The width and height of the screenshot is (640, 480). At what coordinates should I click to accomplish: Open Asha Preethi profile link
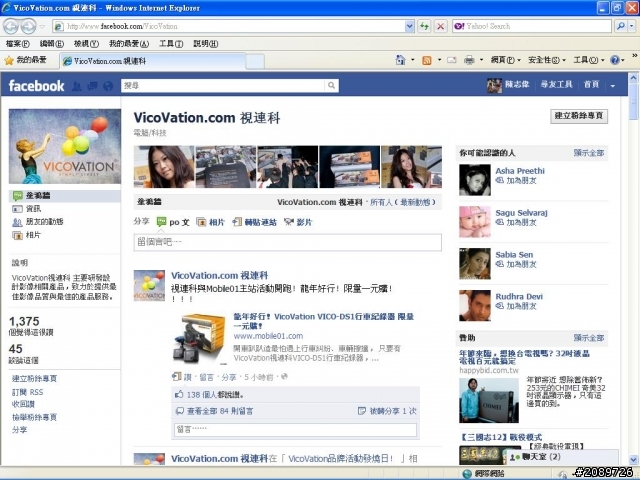coord(520,171)
